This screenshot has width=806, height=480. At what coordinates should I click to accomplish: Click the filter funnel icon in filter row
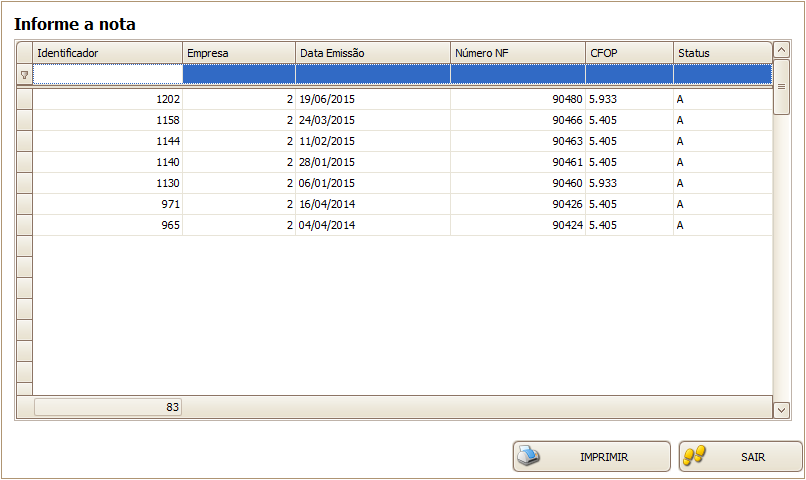coord(24,74)
